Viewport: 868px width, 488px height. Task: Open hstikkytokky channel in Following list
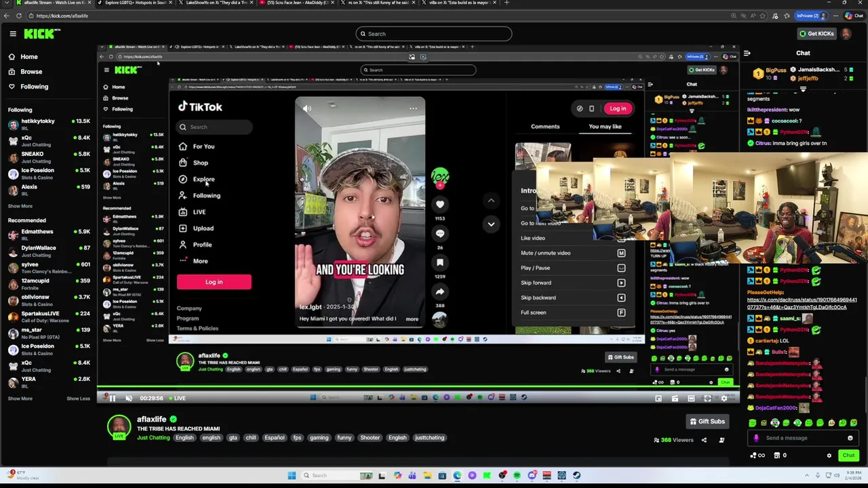point(49,124)
